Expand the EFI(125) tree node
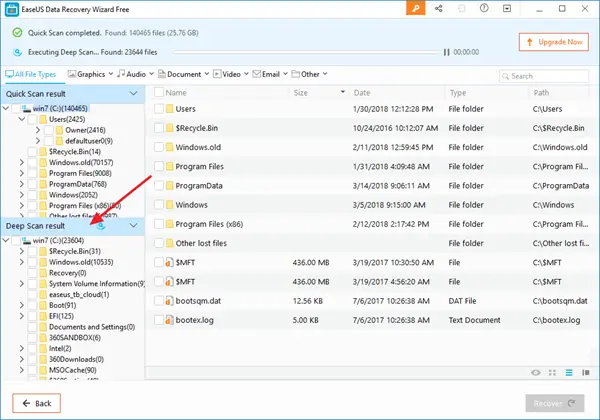This screenshot has height=420, width=600. [x=22, y=316]
